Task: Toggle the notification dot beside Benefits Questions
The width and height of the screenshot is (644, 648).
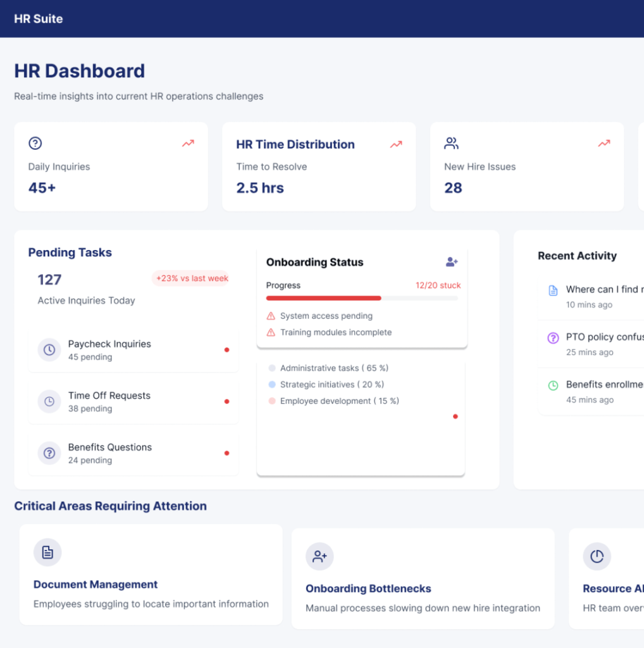Action: point(226,453)
